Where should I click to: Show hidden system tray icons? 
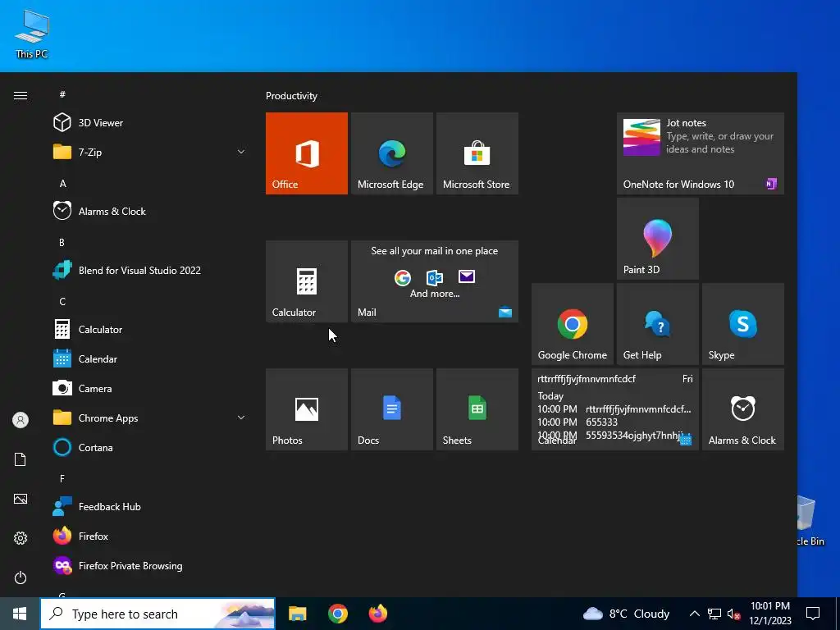(694, 614)
